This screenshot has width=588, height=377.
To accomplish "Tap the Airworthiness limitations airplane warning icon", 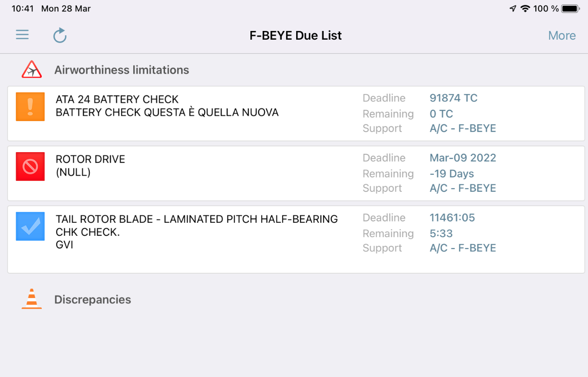I will tap(32, 70).
